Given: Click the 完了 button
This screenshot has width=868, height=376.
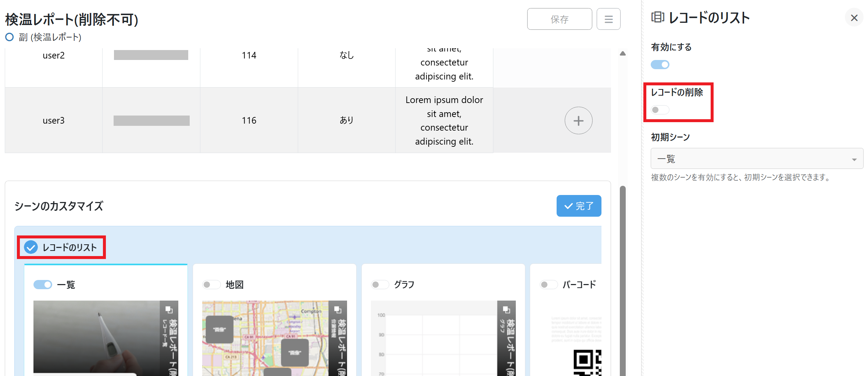Looking at the screenshot, I should coord(578,206).
